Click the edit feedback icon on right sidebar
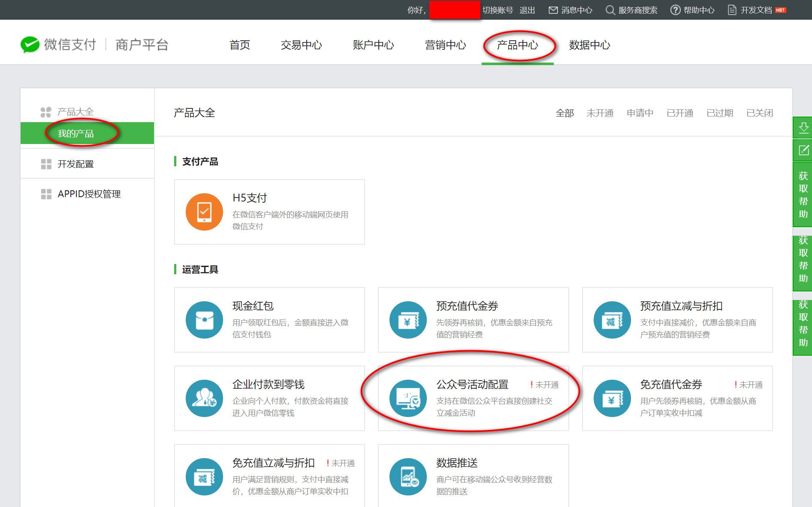This screenshot has width=812, height=507. (x=803, y=150)
